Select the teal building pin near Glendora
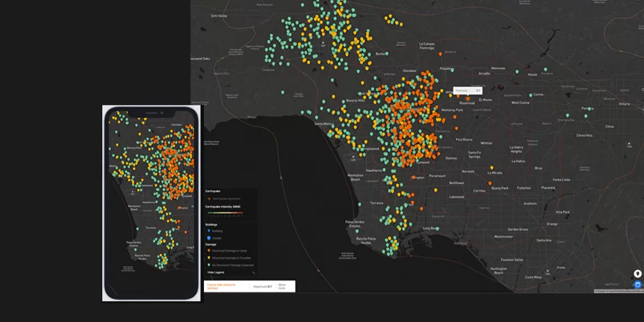 [x=546, y=69]
